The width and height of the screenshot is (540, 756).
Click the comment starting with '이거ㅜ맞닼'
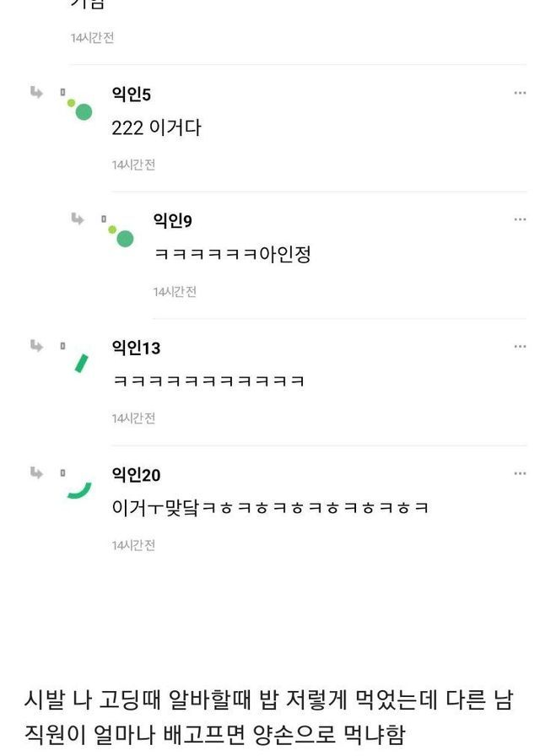(270, 508)
